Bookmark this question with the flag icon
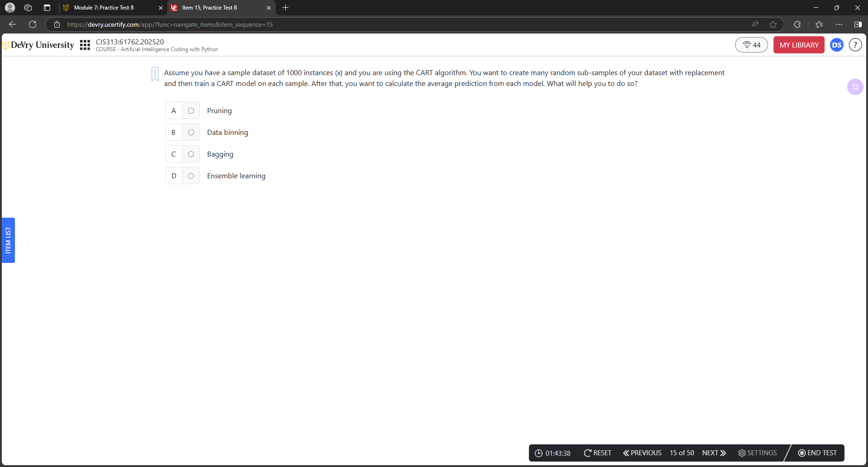The height and width of the screenshot is (467, 868). click(x=155, y=74)
